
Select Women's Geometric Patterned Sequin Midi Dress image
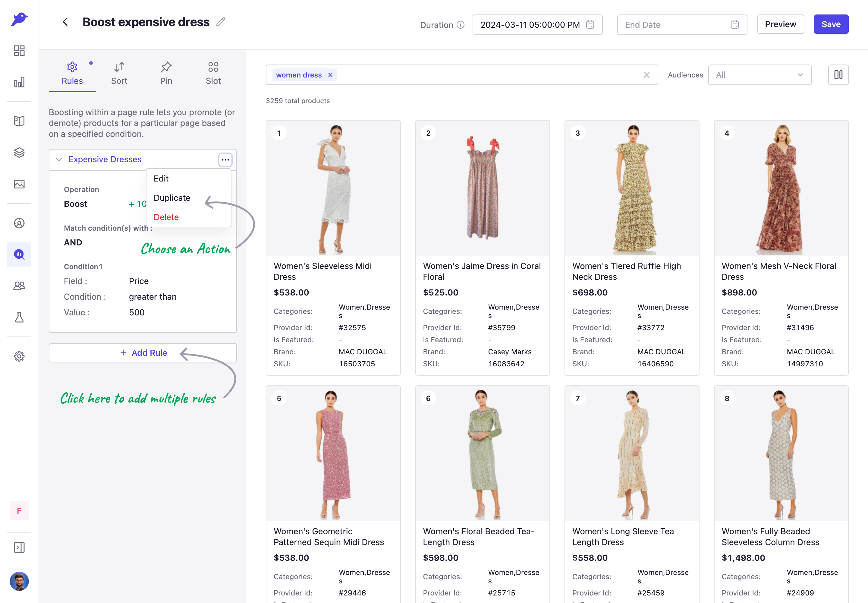333,453
